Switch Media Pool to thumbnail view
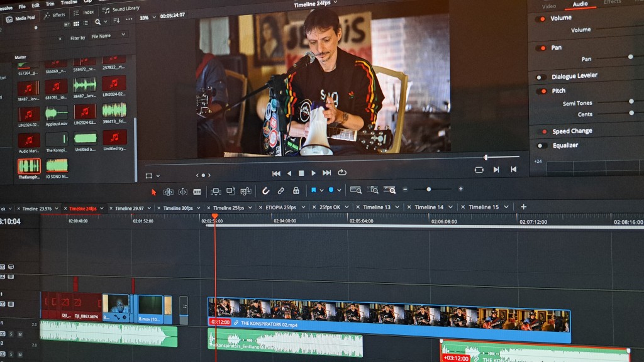The height and width of the screenshot is (362, 644). [x=76, y=24]
